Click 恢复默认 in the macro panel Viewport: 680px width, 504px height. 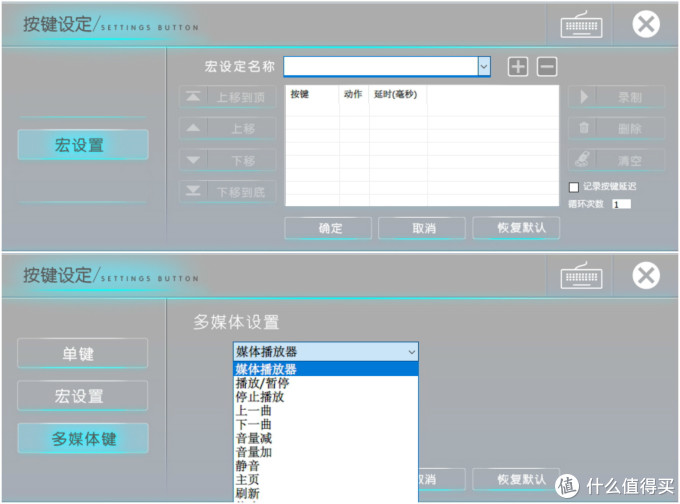[x=516, y=228]
